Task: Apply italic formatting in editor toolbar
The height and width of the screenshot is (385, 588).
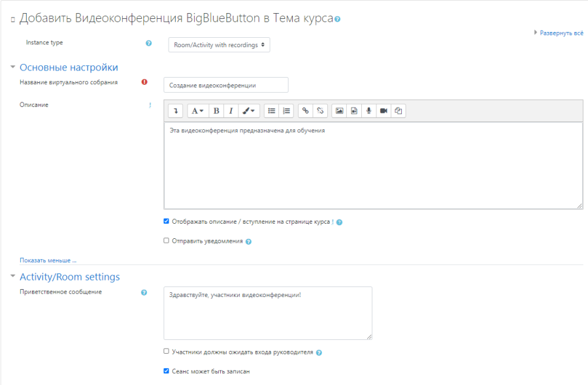Action: (x=230, y=111)
